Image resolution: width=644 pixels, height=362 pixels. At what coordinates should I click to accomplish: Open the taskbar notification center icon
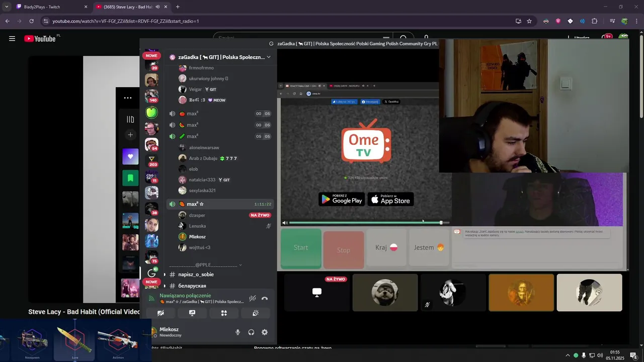tap(633, 355)
